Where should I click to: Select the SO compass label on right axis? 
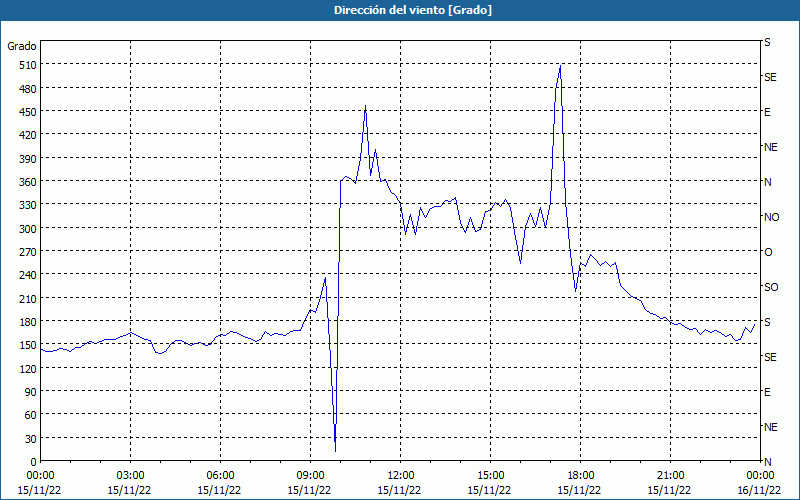[771, 287]
